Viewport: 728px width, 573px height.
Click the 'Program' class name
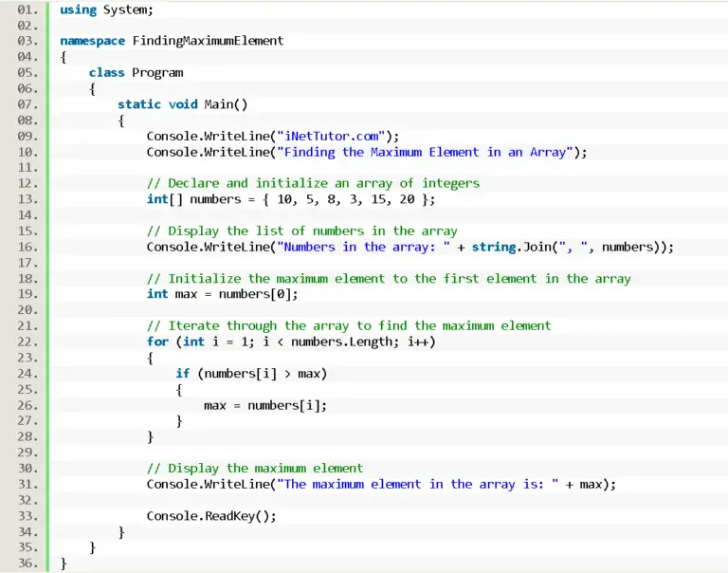(x=157, y=72)
